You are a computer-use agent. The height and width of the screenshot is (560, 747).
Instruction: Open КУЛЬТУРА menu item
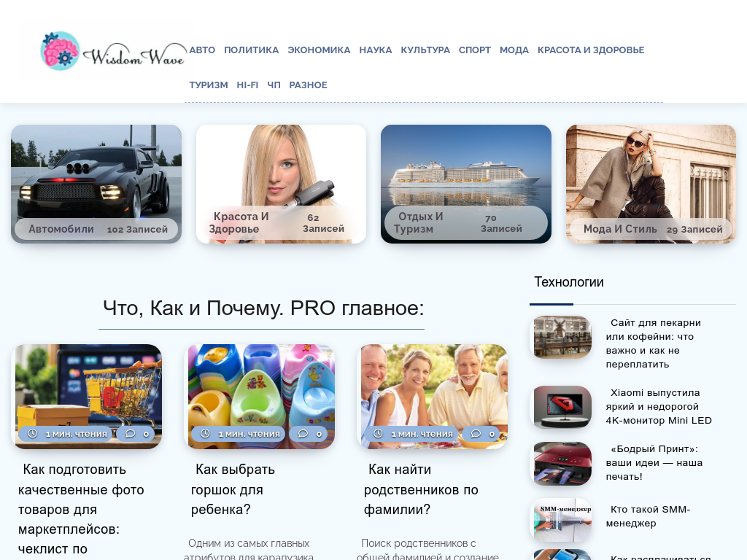coord(425,50)
